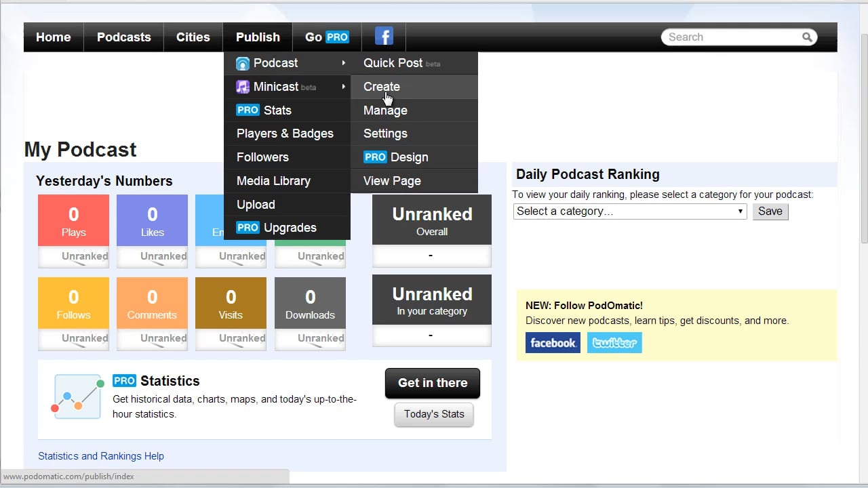Image resolution: width=868 pixels, height=488 pixels.
Task: Click the search magnifier icon
Action: [x=807, y=37]
